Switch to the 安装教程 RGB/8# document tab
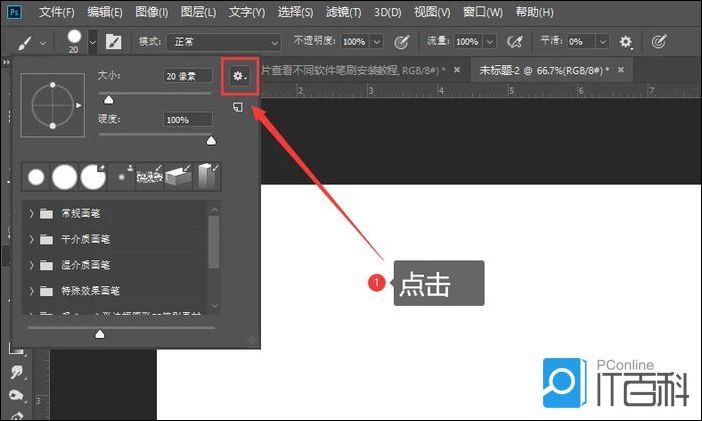This screenshot has height=421, width=702. coord(352,70)
